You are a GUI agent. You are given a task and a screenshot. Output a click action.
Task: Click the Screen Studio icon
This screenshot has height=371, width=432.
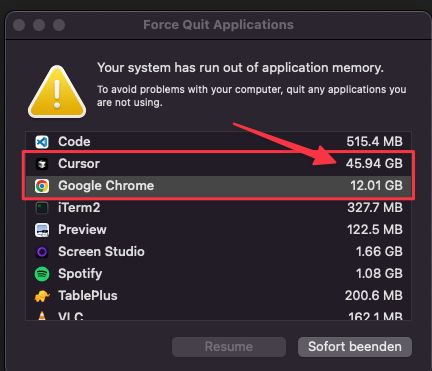point(42,252)
